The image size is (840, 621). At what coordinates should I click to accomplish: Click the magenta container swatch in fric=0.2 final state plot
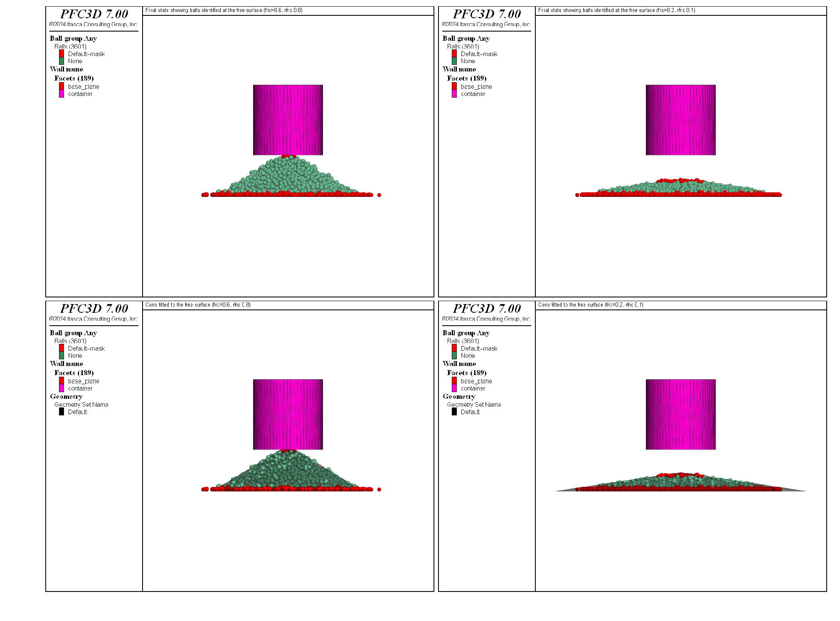click(x=454, y=94)
